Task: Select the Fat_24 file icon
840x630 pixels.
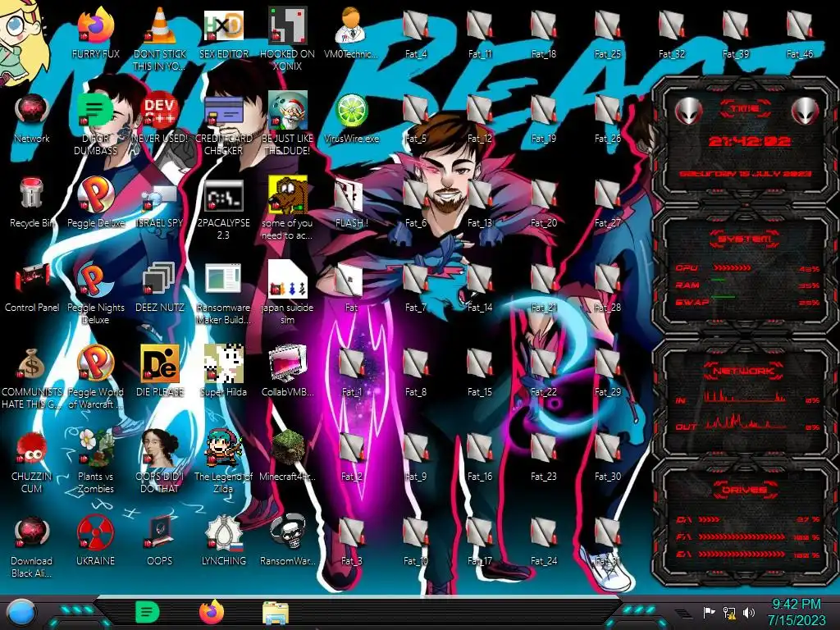Action: [x=543, y=532]
